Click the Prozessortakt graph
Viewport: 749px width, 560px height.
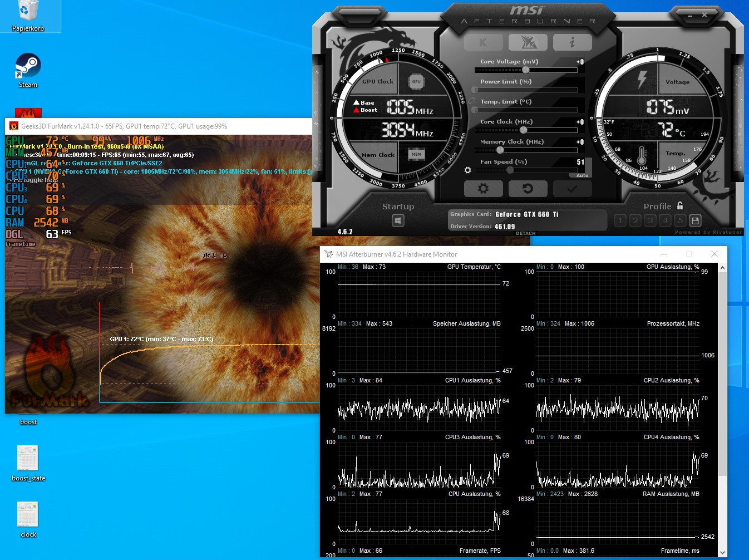point(618,351)
